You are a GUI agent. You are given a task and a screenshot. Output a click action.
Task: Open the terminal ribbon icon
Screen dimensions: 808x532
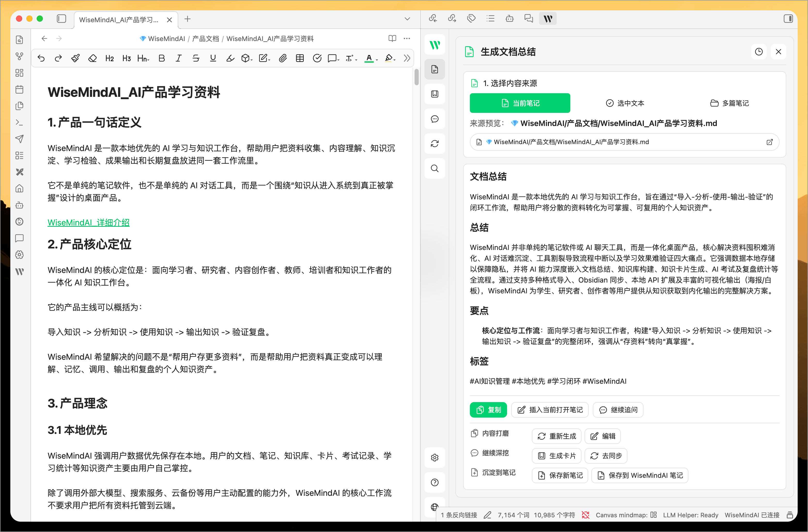point(19,122)
